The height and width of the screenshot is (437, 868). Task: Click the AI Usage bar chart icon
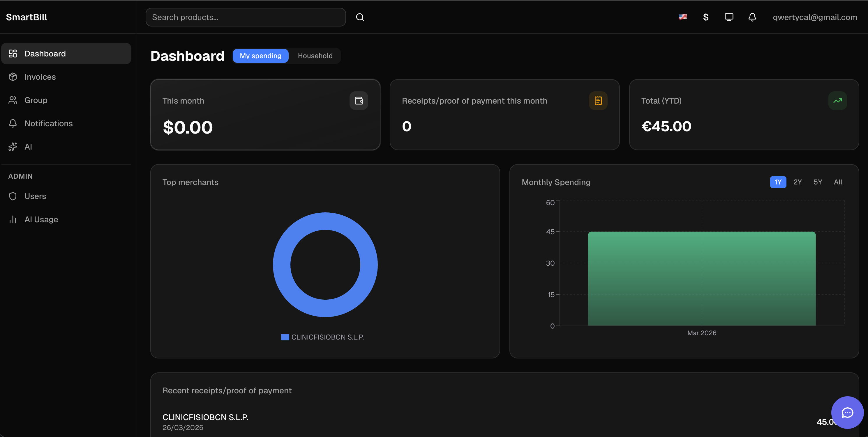click(x=13, y=219)
